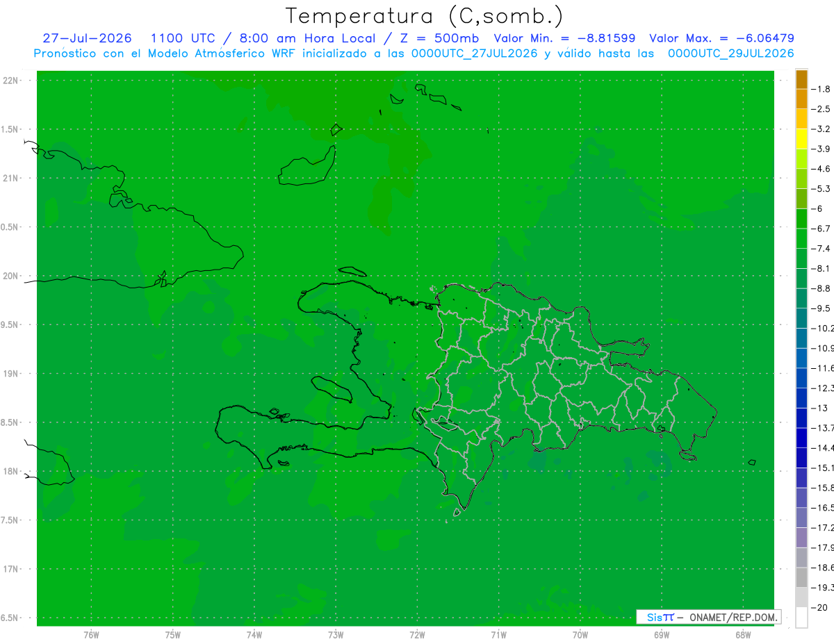
Task: Click the '74W' longitude label
Action: (254, 634)
